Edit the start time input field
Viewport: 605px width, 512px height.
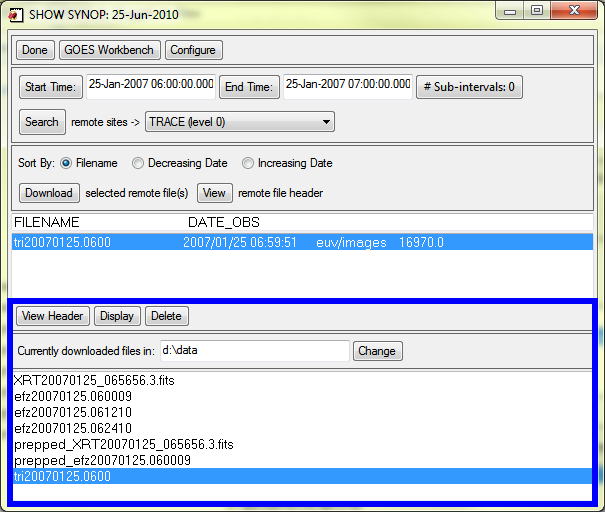click(x=150, y=86)
